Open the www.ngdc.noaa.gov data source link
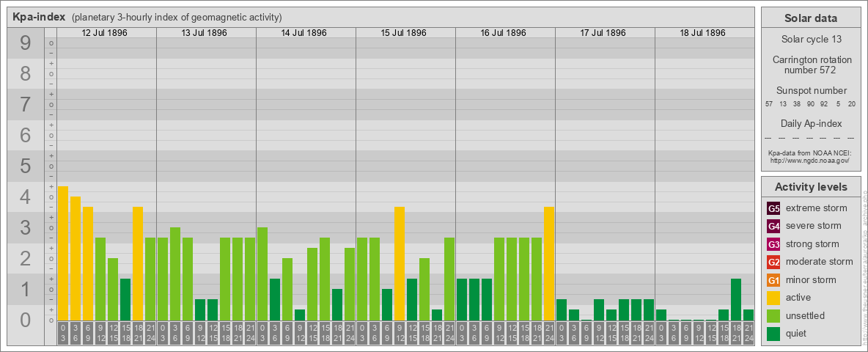The height and width of the screenshot is (352, 868). pyautogui.click(x=809, y=160)
